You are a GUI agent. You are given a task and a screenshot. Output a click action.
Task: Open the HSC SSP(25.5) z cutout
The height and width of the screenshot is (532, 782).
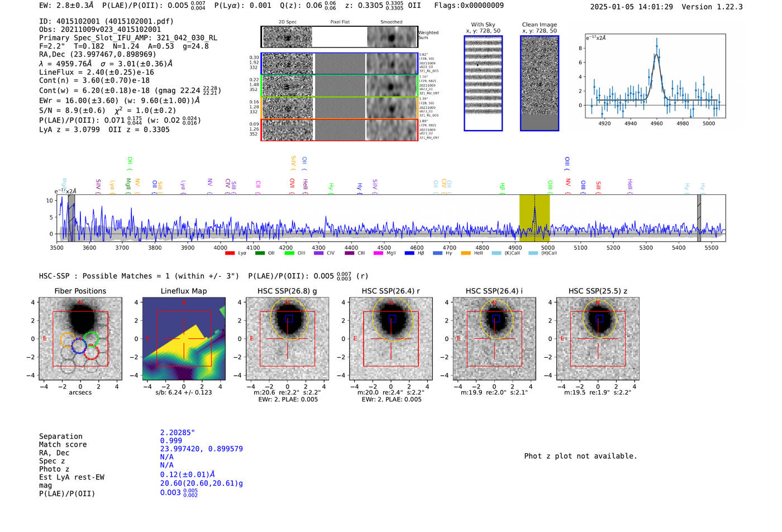(598, 339)
